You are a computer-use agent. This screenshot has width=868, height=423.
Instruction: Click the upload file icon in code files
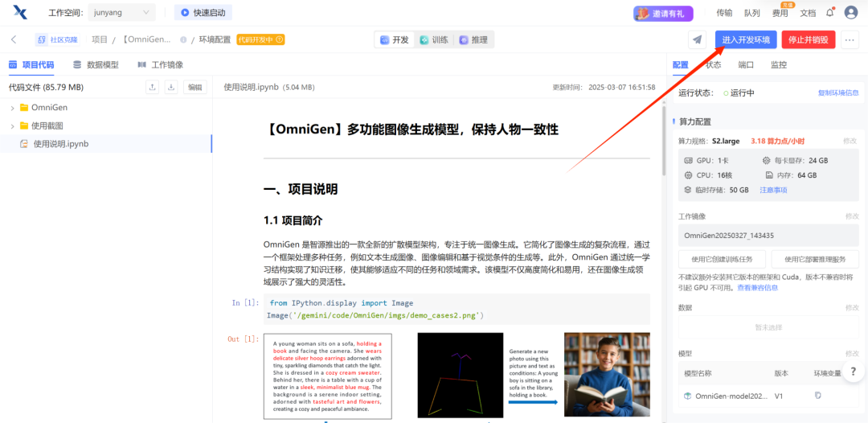point(153,87)
